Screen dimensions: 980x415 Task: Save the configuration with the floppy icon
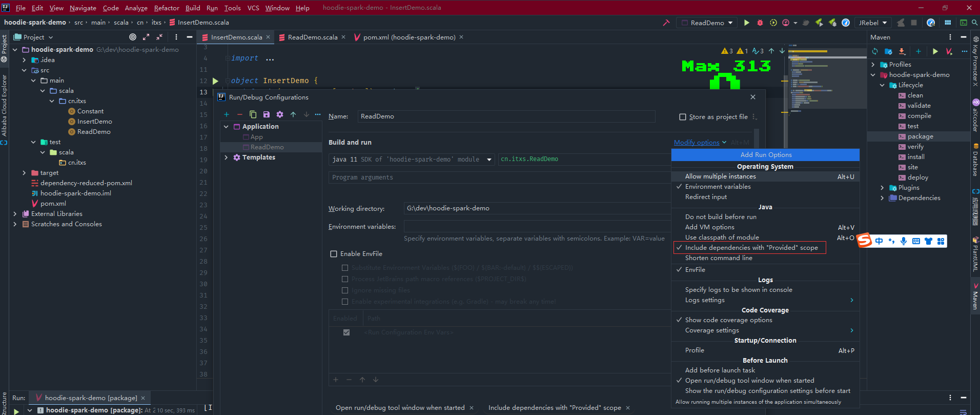[266, 114]
